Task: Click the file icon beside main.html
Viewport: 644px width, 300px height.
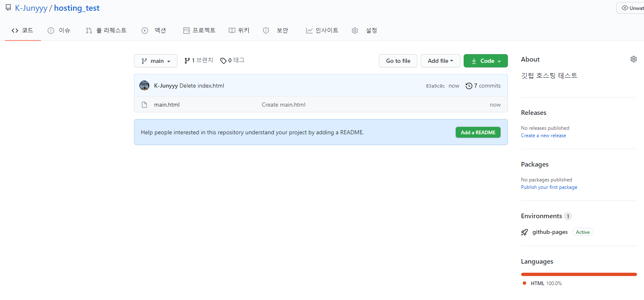Action: tap(144, 105)
